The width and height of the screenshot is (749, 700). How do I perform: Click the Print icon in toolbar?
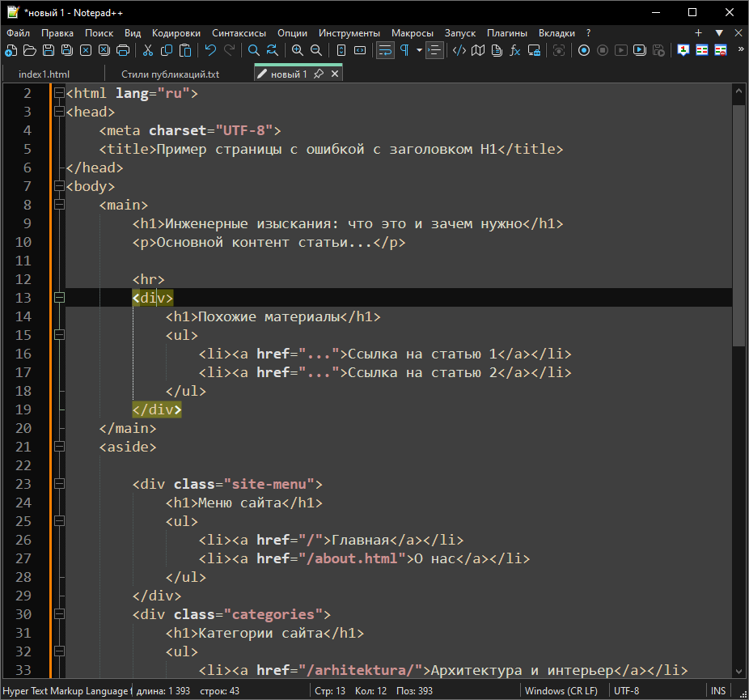[123, 50]
